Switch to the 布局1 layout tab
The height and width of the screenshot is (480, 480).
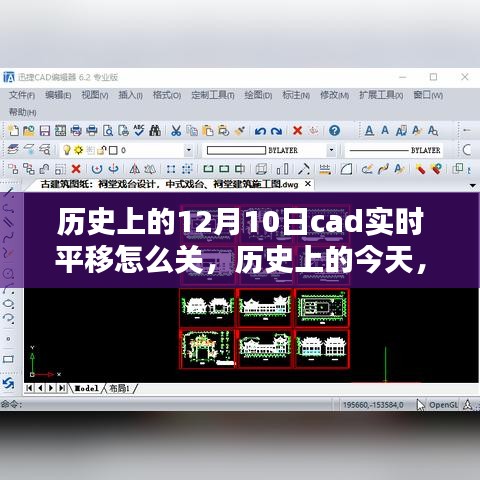coord(119,388)
